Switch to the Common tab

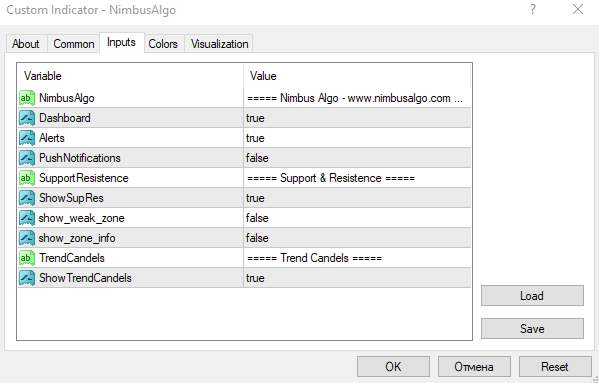coord(74,44)
